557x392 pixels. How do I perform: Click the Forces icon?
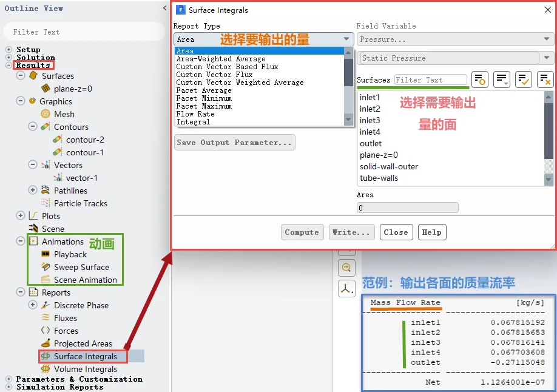[x=46, y=330]
